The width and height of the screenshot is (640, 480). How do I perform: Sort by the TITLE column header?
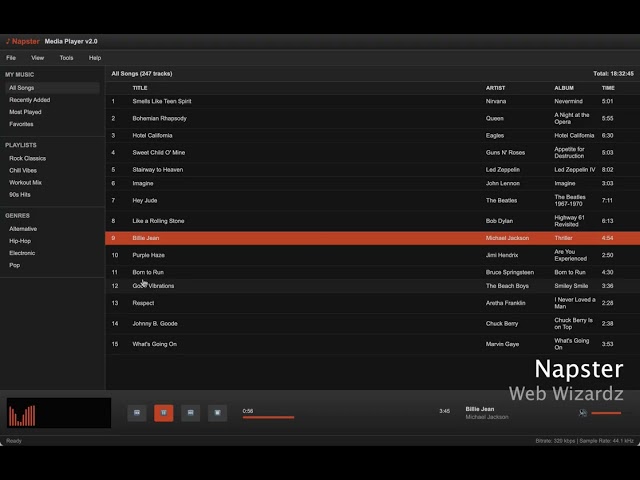click(x=140, y=88)
